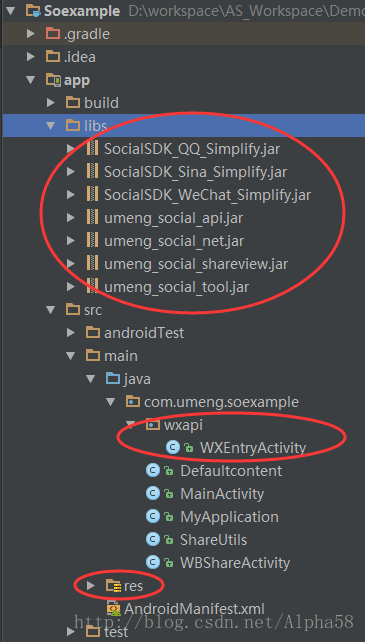Click SocialSDK_QQ_Simplify.jar archive icon
This screenshot has height=642, width=365.
click(93, 148)
